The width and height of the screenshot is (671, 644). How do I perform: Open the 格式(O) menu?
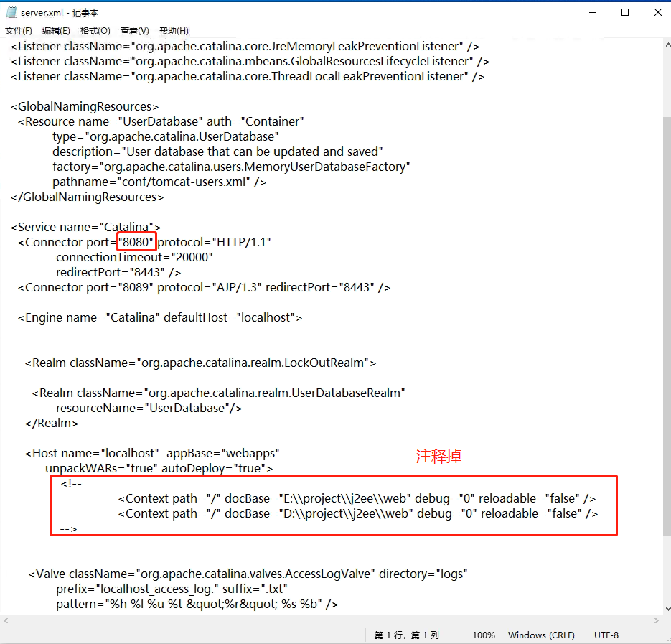coord(95,31)
